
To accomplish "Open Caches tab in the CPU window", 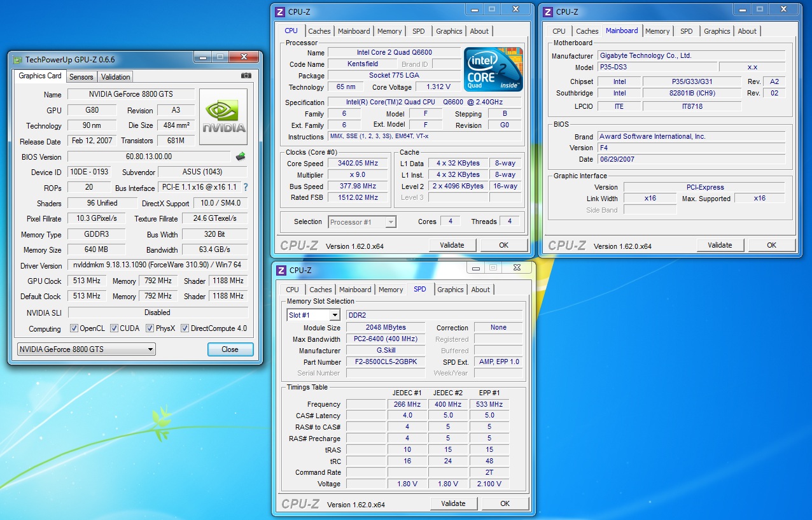I will click(319, 31).
